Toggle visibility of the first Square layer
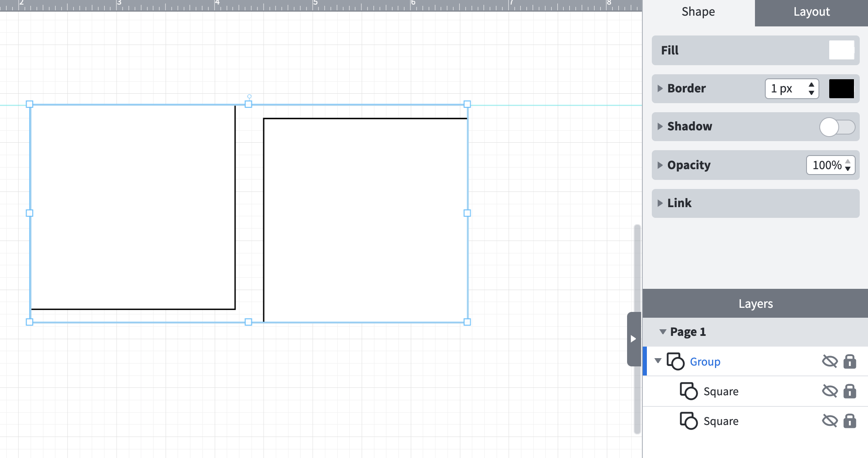Viewport: 868px width, 458px height. tap(830, 391)
